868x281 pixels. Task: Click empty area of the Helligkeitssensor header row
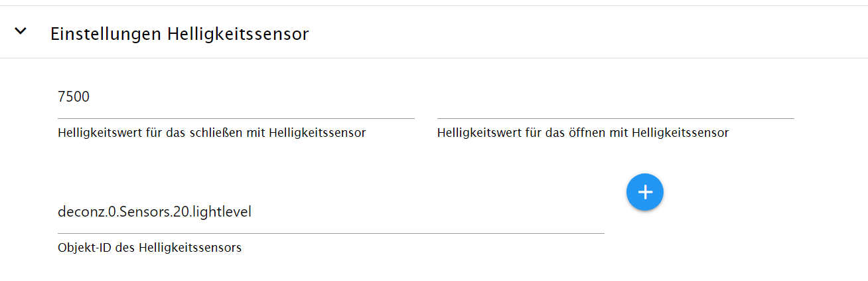click(x=584, y=32)
